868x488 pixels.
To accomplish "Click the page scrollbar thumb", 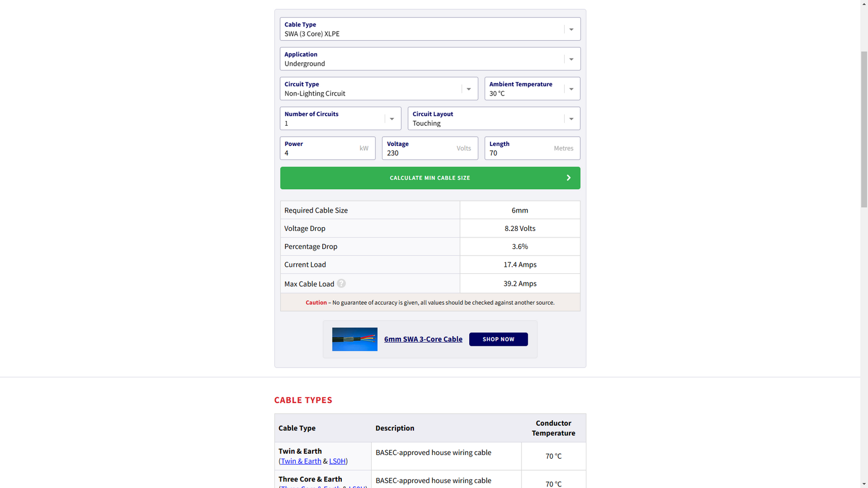I will point(864,129).
